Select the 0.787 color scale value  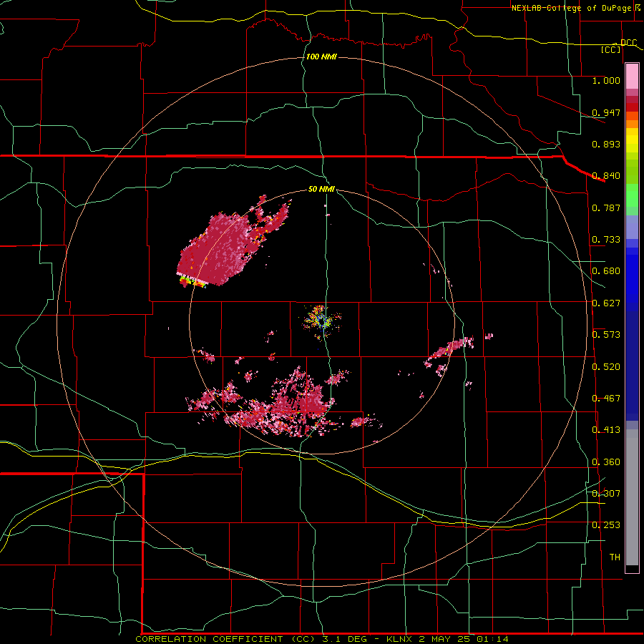coord(606,208)
